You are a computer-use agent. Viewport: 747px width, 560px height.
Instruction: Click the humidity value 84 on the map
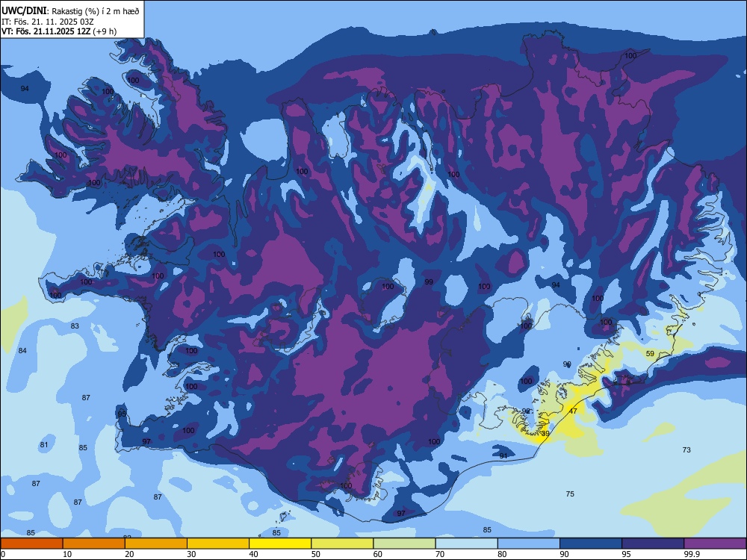(22, 350)
